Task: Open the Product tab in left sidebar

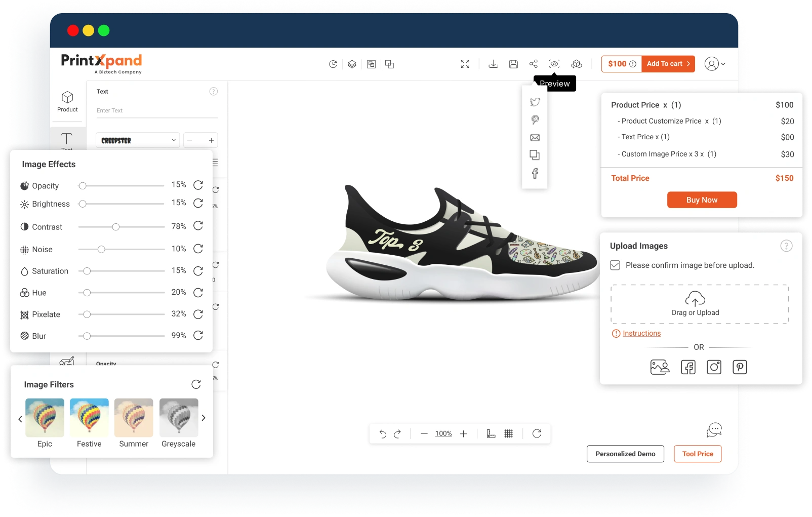Action: tap(67, 101)
